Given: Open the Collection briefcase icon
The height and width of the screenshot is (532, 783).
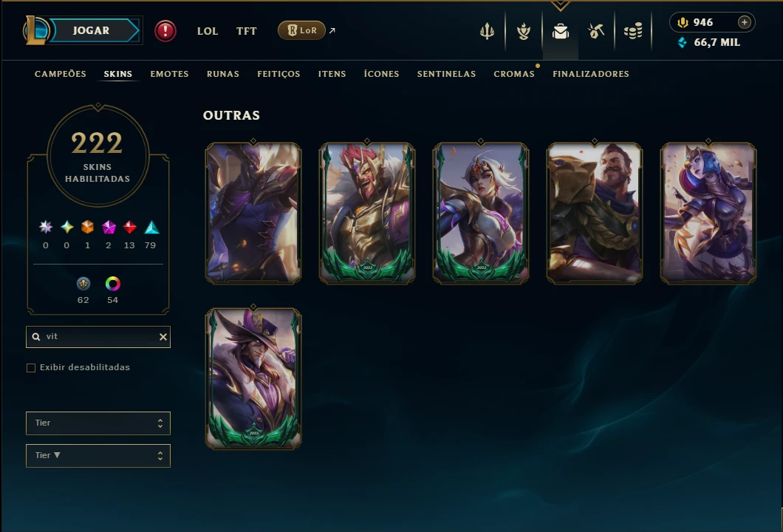Looking at the screenshot, I should (560, 32).
